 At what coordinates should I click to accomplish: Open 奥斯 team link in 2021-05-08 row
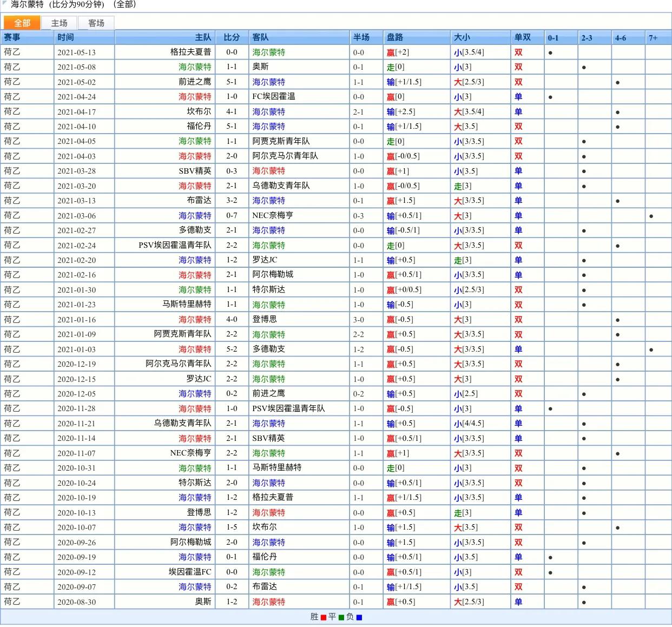pos(260,67)
